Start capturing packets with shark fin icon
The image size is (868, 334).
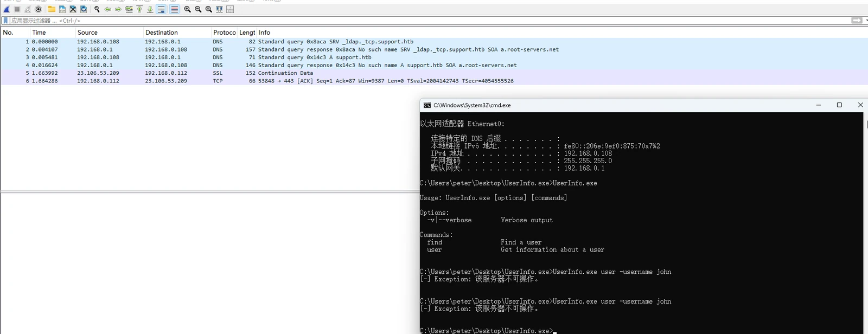(x=7, y=9)
